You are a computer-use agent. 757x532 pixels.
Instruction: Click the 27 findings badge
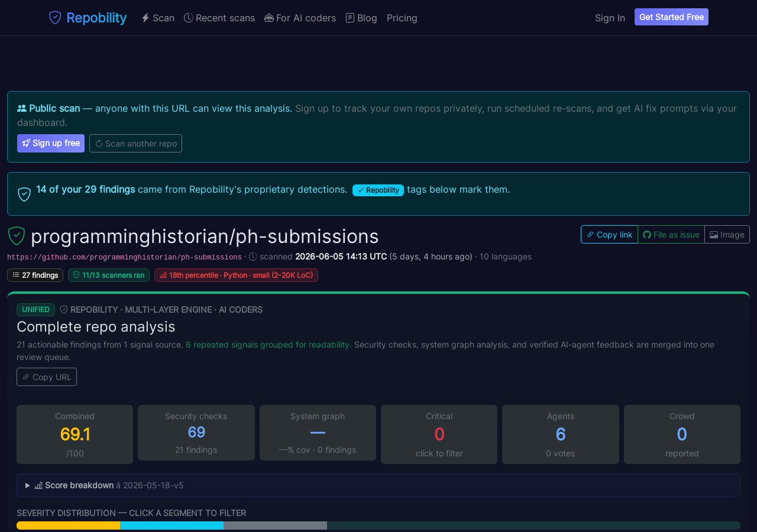(35, 275)
